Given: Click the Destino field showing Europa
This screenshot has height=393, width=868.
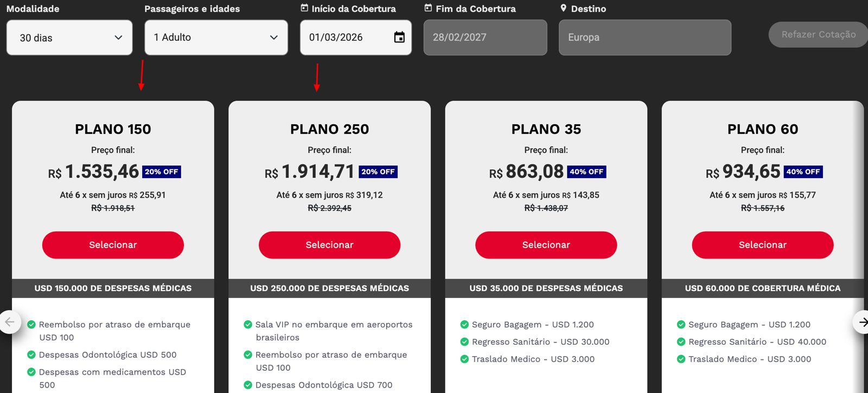Looking at the screenshot, I should point(644,37).
